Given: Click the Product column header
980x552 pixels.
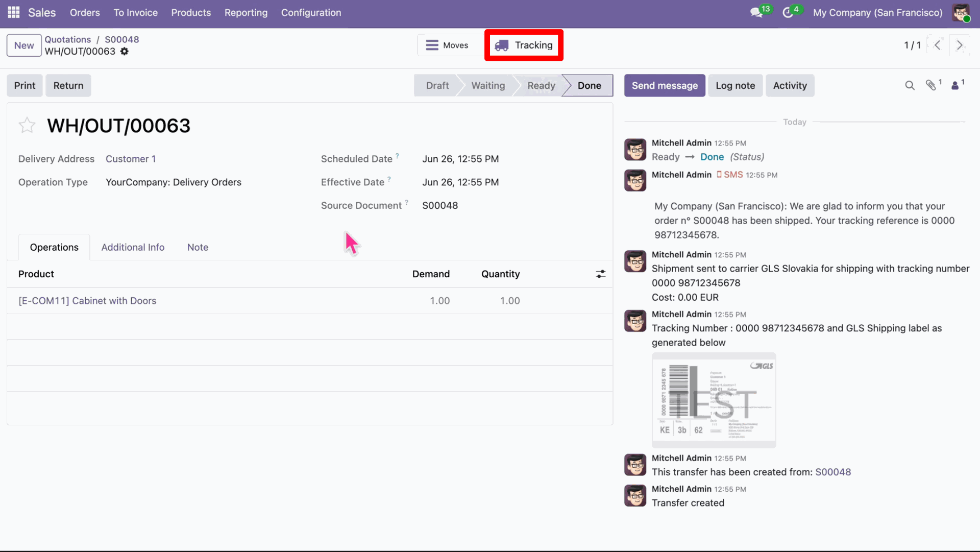Looking at the screenshot, I should 36,274.
